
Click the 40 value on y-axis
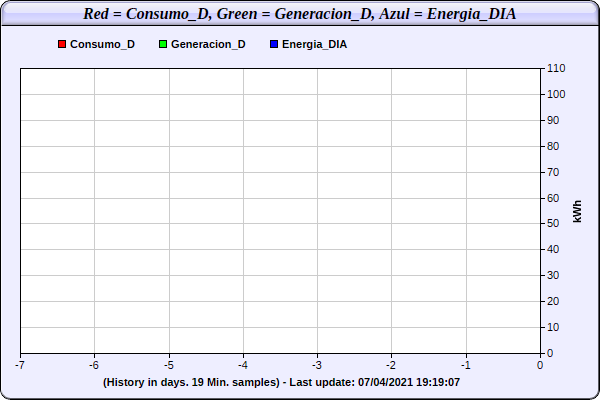click(x=553, y=249)
